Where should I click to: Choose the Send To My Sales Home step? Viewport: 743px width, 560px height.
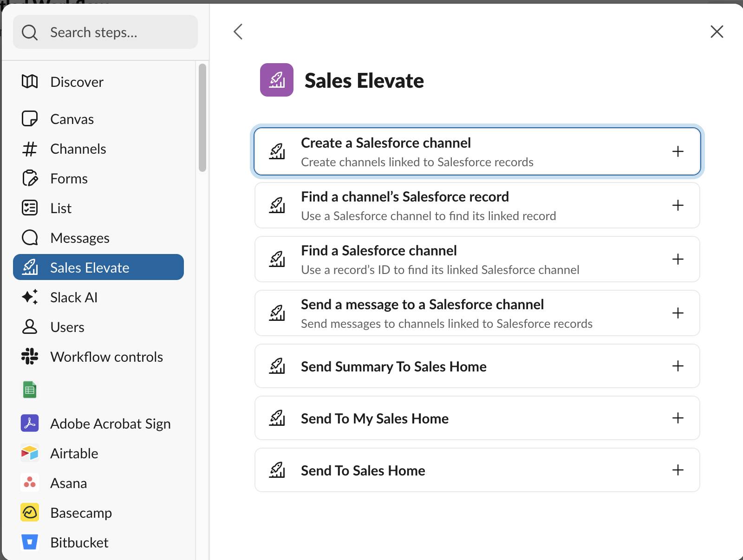[x=477, y=418]
